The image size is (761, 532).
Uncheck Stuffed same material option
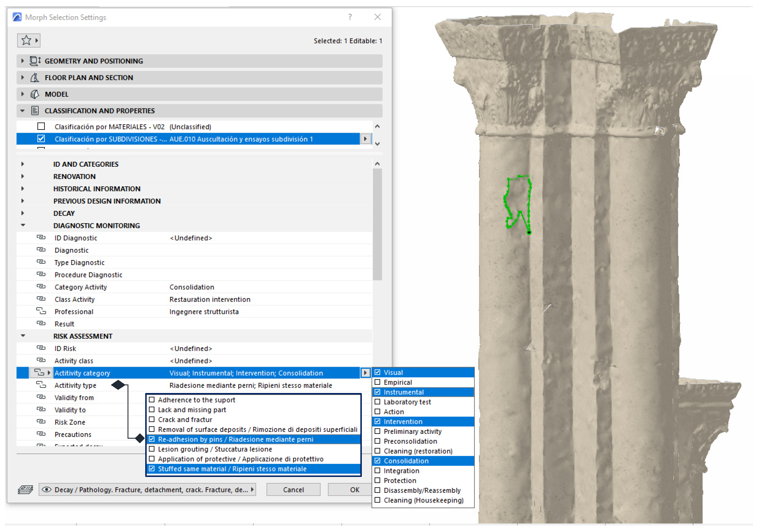(152, 468)
